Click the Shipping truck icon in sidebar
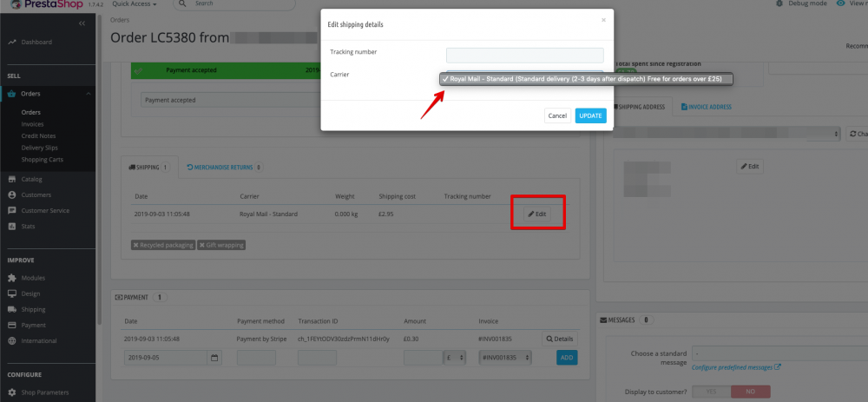868x402 pixels. (x=11, y=309)
